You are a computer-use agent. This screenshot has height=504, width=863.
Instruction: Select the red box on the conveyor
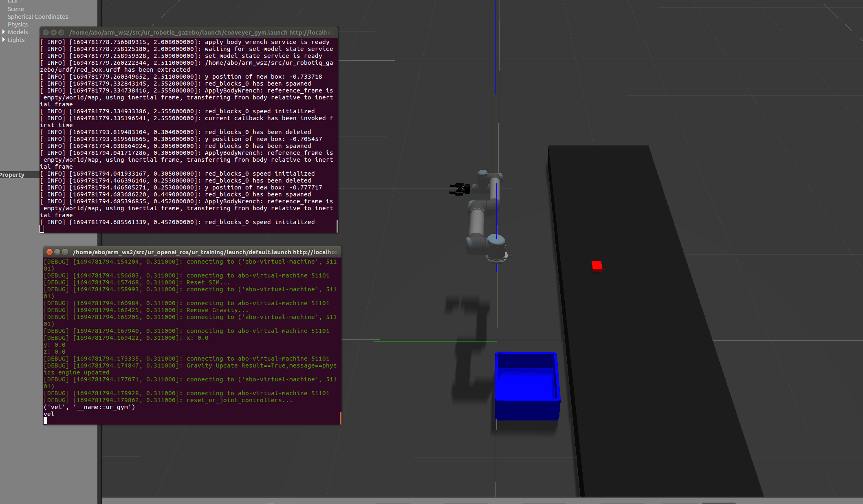point(597,266)
